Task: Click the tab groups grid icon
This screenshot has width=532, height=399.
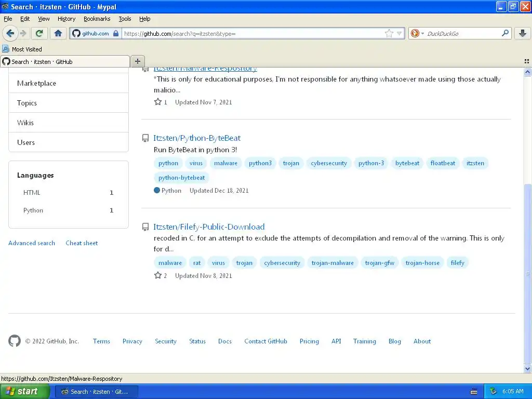Action: tap(527, 61)
